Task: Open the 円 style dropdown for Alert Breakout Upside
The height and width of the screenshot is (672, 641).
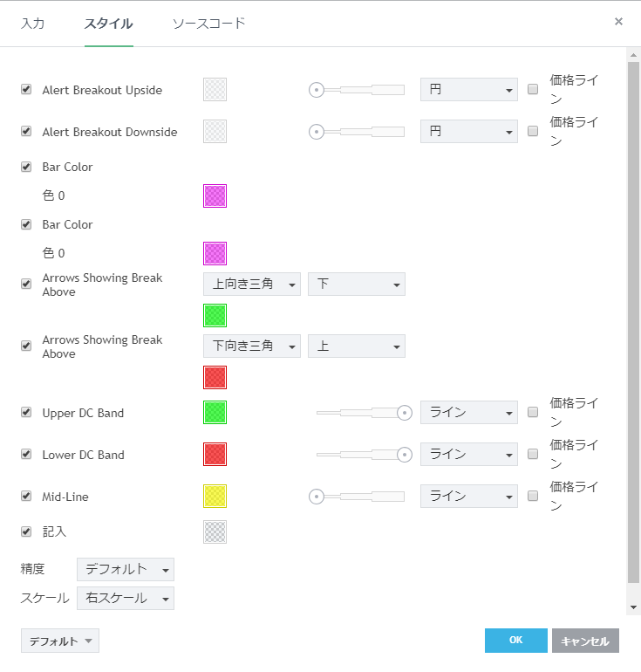Action: pyautogui.click(x=468, y=89)
